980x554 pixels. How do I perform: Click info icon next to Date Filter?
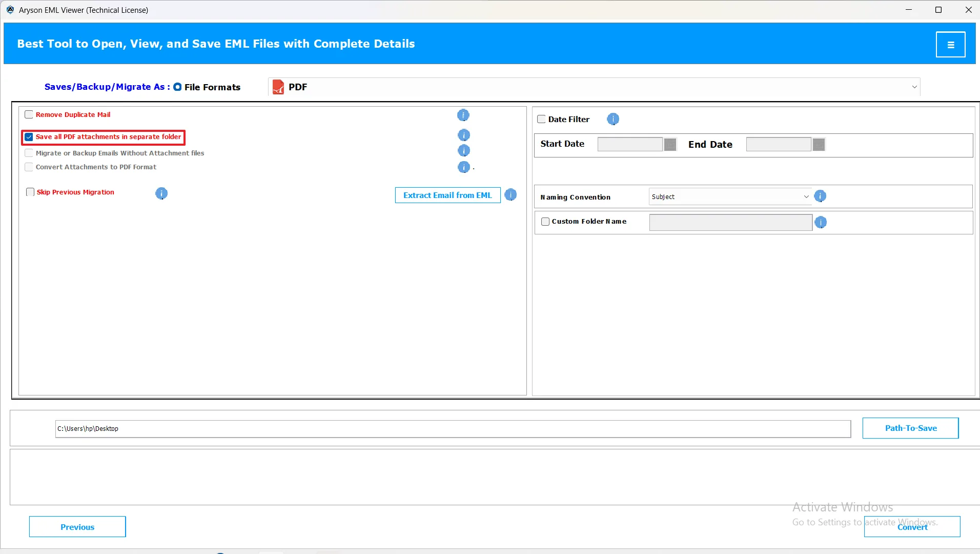pyautogui.click(x=613, y=120)
